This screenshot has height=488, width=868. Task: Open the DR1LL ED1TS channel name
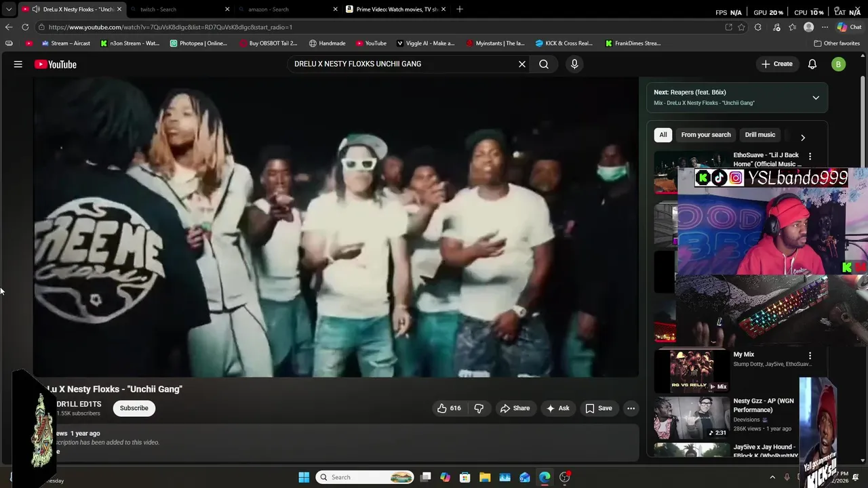pyautogui.click(x=79, y=404)
